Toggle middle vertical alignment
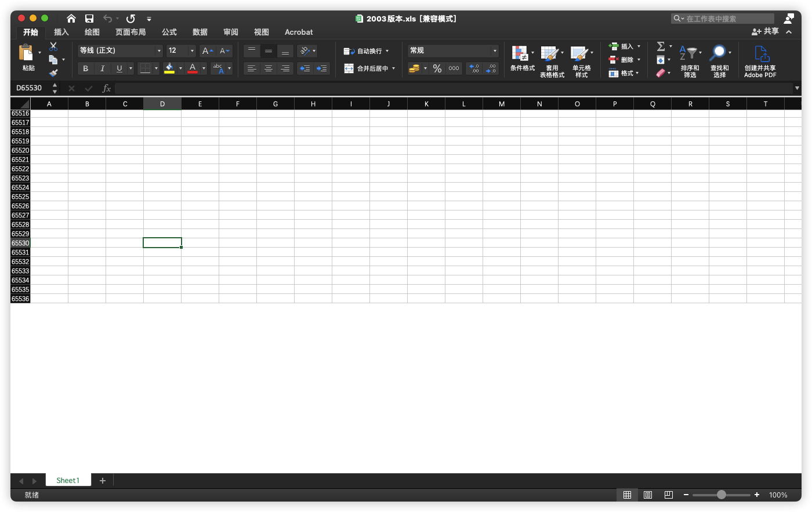The image size is (812, 512). point(269,51)
